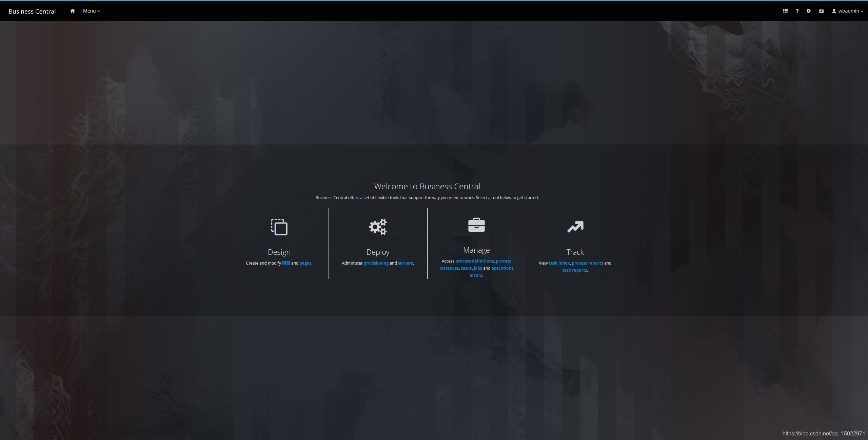
Task: Open the grid apps icon in navbar
Action: [x=785, y=11]
